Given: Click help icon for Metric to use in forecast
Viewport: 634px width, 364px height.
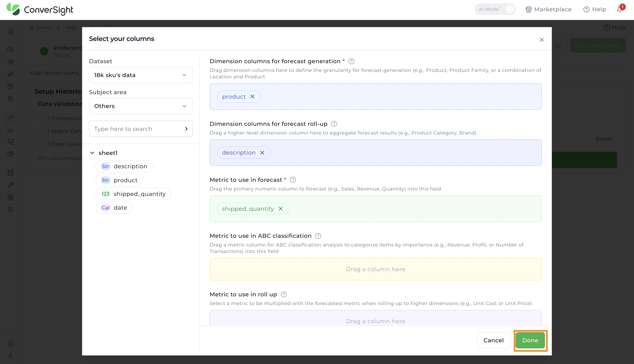Looking at the screenshot, I should click(x=293, y=180).
